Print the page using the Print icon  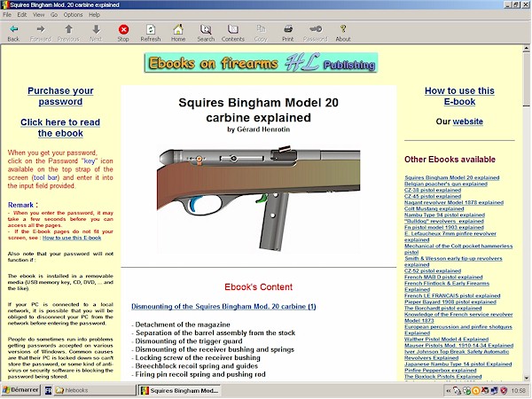point(288,29)
